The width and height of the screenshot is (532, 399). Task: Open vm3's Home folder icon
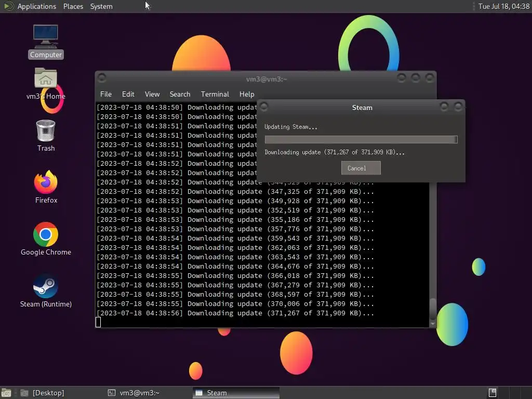[46, 84]
